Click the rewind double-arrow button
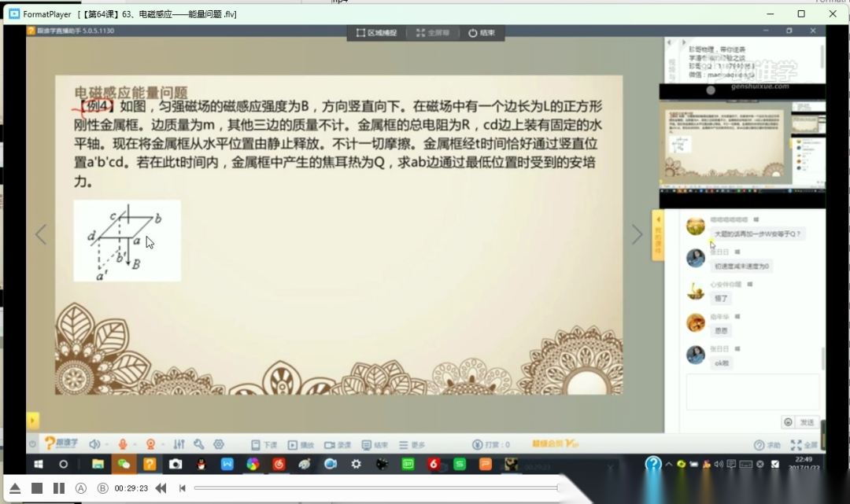 click(x=161, y=488)
